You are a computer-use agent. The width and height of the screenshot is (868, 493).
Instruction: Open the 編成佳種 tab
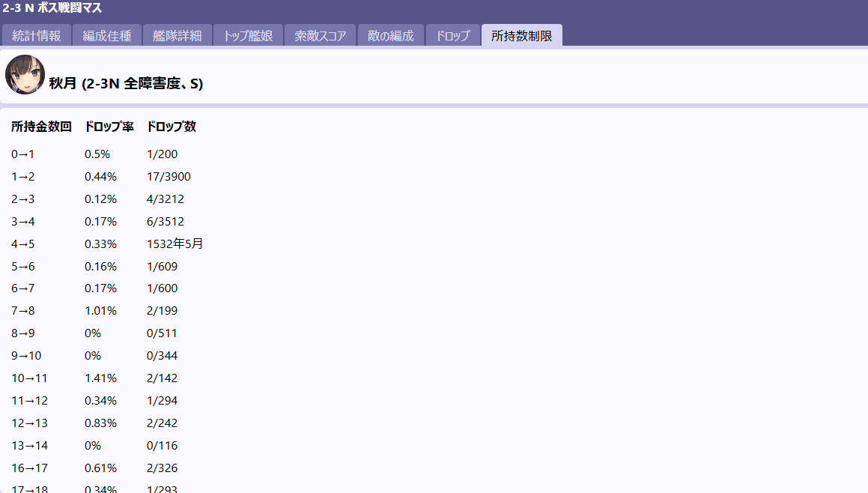pos(107,35)
